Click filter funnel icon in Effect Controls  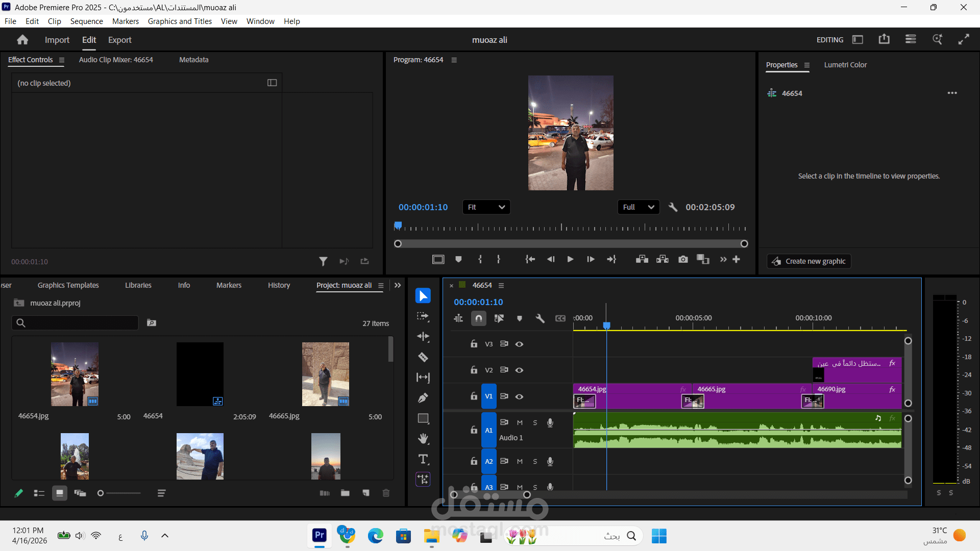pyautogui.click(x=323, y=261)
